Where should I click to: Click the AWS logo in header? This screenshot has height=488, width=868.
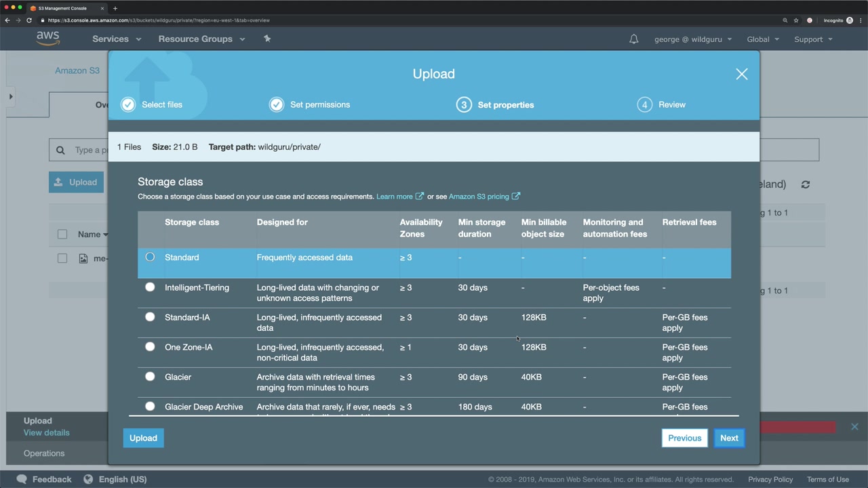coord(48,39)
